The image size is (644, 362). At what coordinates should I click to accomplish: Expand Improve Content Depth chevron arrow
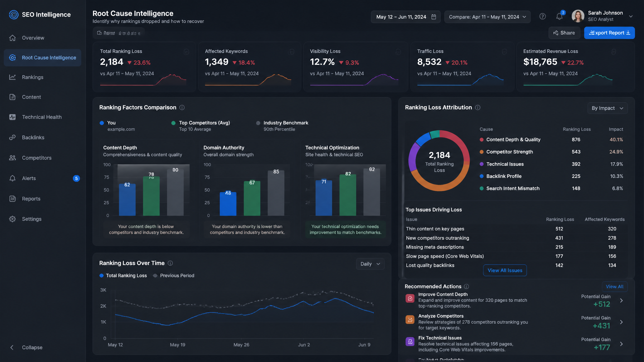pos(621,301)
